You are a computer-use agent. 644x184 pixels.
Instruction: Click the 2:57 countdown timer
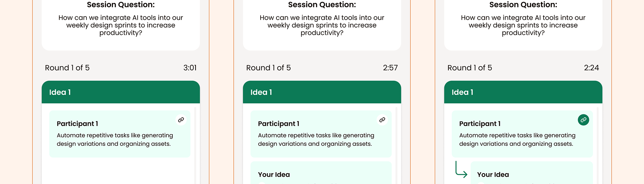pos(390,68)
